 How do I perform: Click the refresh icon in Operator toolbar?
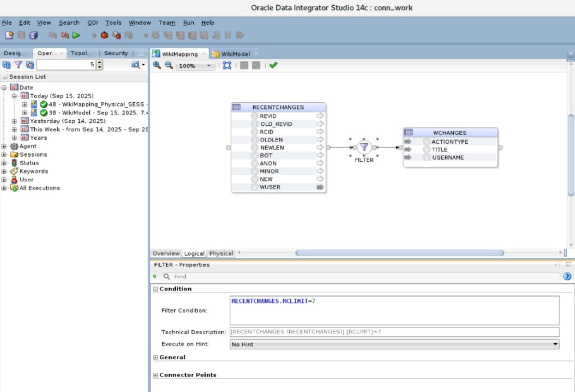6,65
